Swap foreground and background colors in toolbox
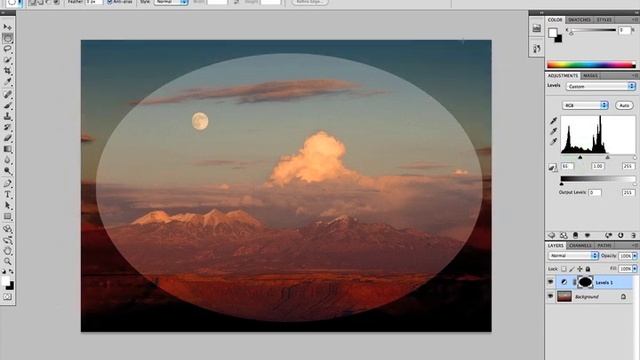The width and height of the screenshot is (640, 360). pos(11,271)
